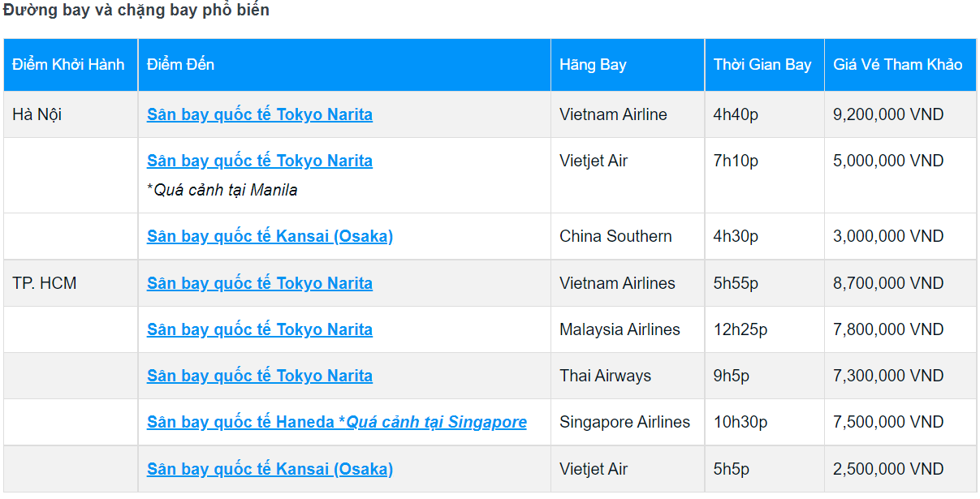Click the Đường bay và chặng bay phổ biến heading
Viewport: 980px width, 499px height.
pyautogui.click(x=136, y=11)
